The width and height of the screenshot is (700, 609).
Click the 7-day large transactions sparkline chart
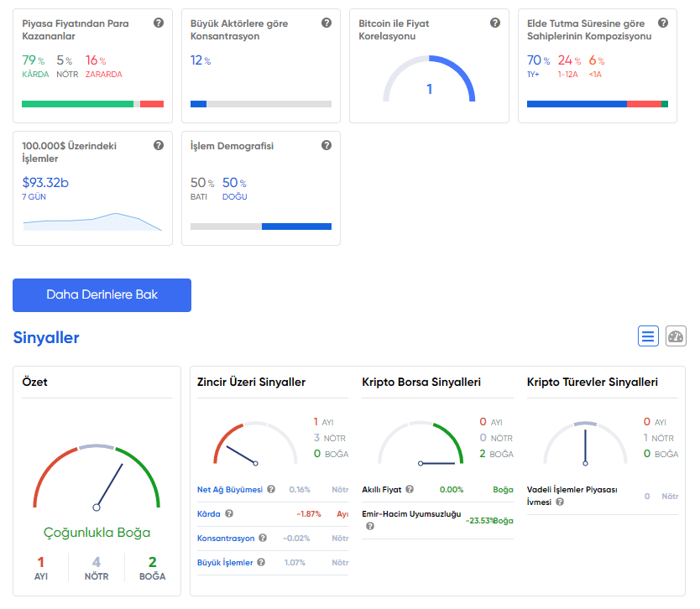click(x=92, y=221)
